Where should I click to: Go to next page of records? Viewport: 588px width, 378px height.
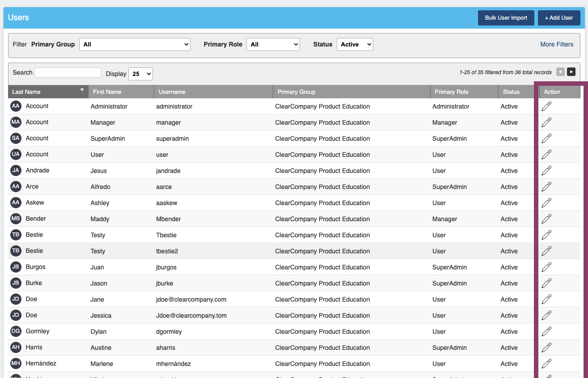(571, 72)
